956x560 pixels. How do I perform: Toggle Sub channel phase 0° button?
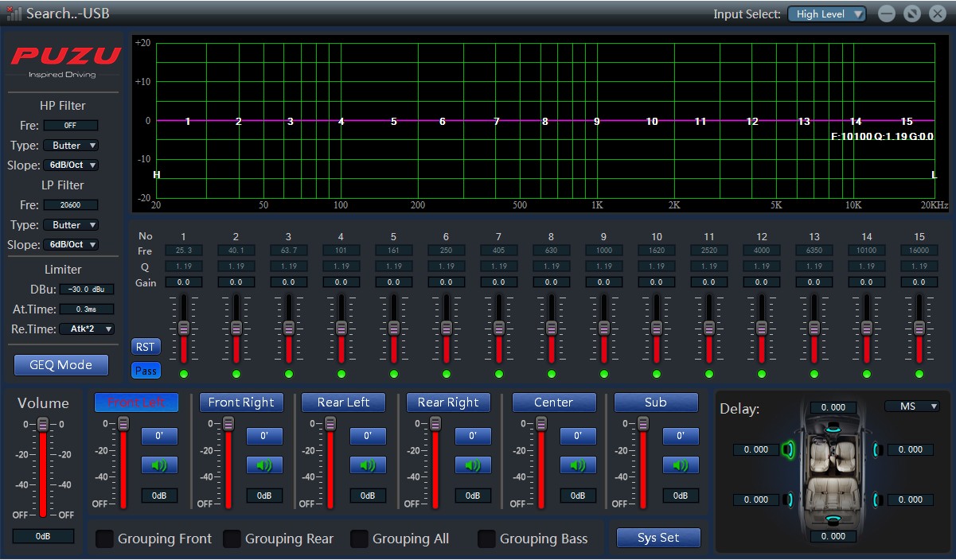(681, 436)
